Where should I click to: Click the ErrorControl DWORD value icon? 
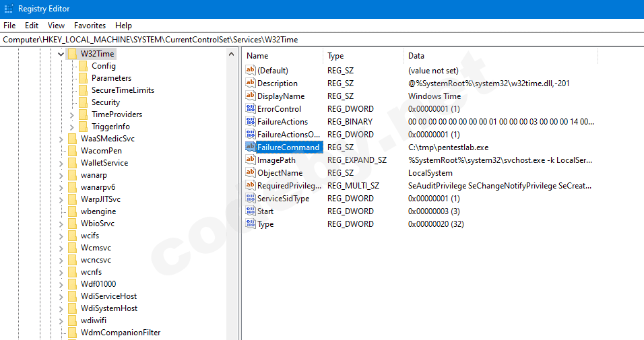(250, 108)
